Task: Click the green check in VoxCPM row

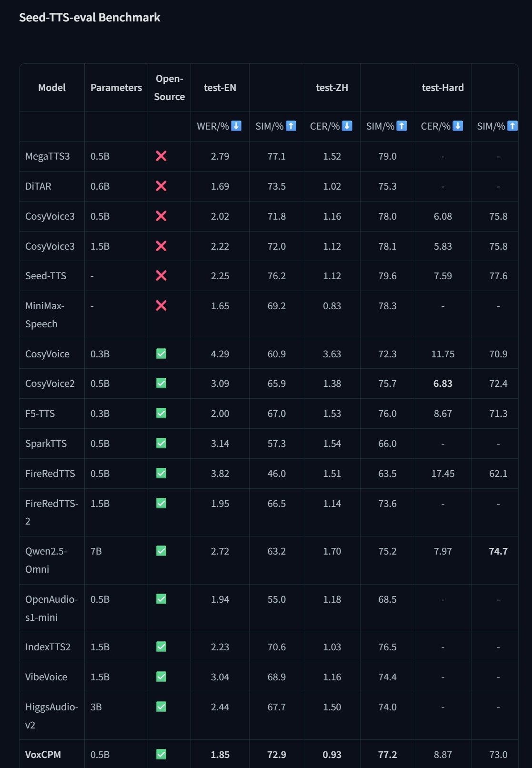Action: [x=161, y=754]
